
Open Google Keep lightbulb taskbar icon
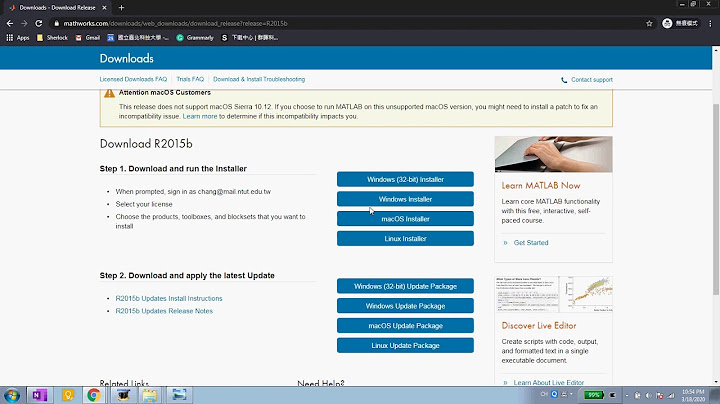(68, 395)
